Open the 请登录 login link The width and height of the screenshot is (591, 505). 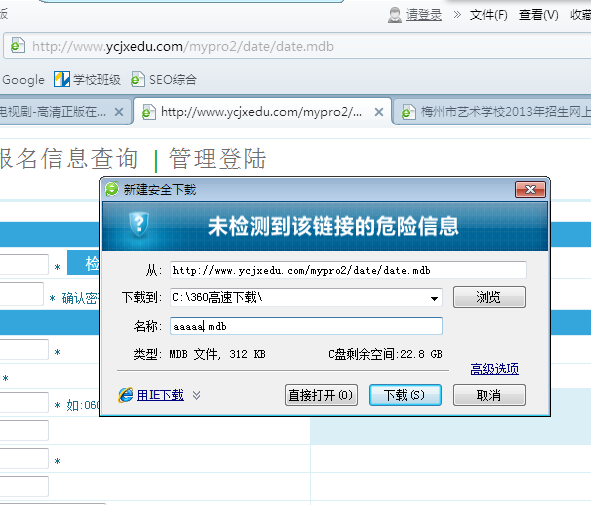pyautogui.click(x=424, y=15)
